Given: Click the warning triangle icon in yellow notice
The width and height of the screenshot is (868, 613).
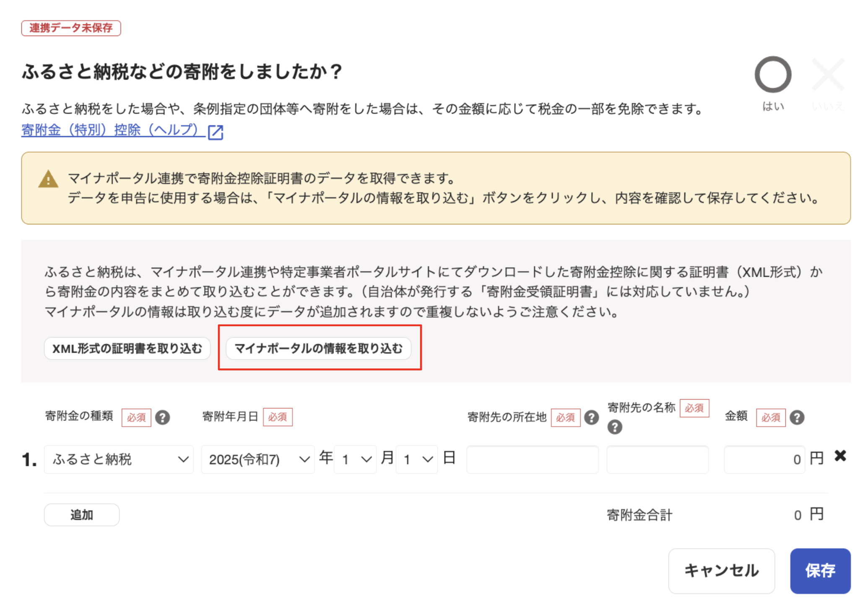Looking at the screenshot, I should click(x=48, y=179).
